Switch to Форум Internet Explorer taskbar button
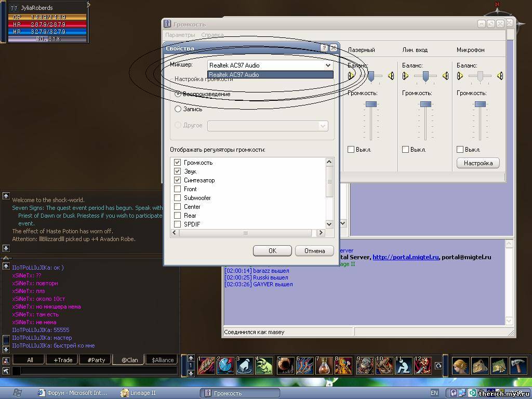The image size is (532, 399). 73,393
